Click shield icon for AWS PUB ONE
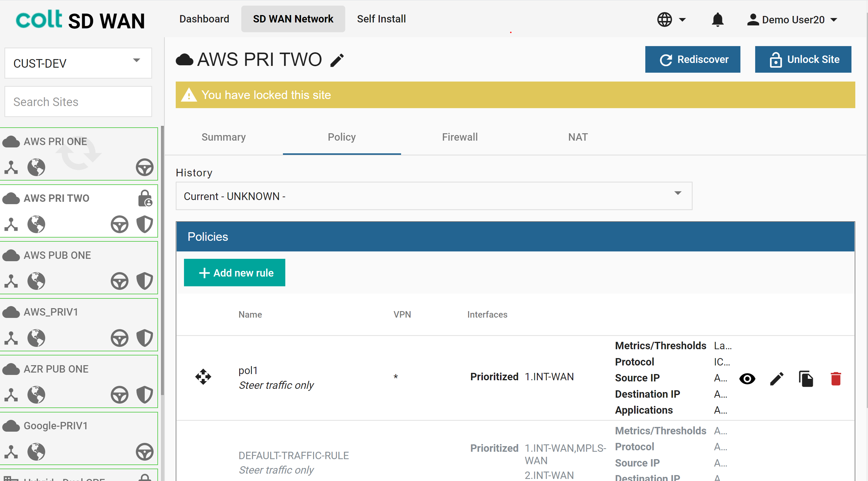Image resolution: width=868 pixels, height=481 pixels. [144, 281]
